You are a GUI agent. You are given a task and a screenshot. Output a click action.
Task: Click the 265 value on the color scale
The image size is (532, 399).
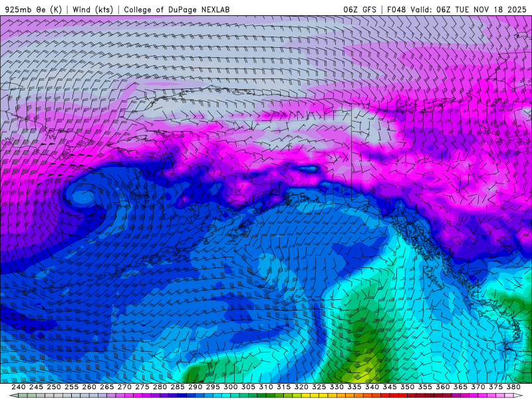[106, 387]
